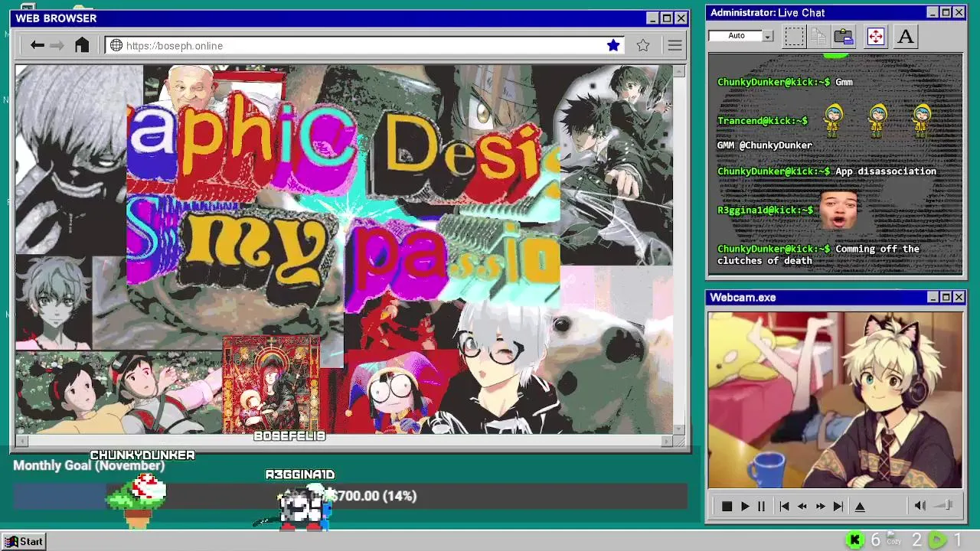This screenshot has width=980, height=551.
Task: Click the $700.00 (14%) goal text
Action: coord(374,496)
